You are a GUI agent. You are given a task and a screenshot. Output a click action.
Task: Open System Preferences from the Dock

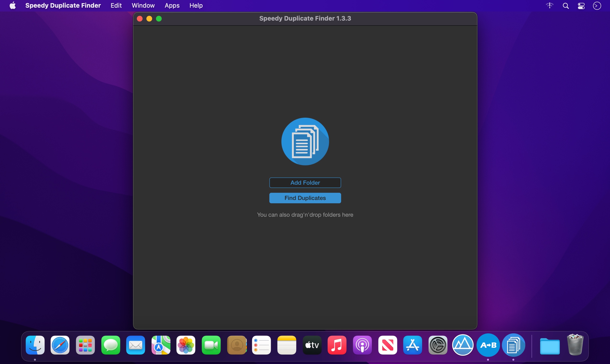pos(438,345)
